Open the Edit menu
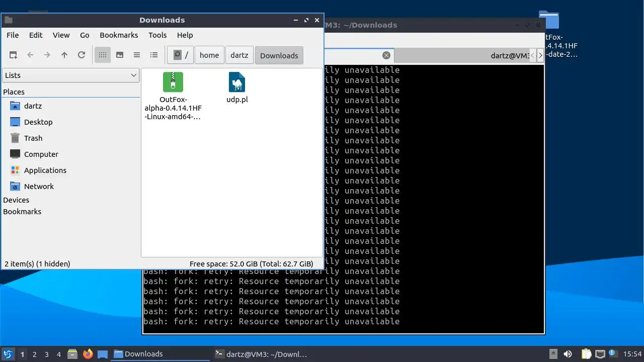The width and height of the screenshot is (644, 362). pyautogui.click(x=36, y=35)
